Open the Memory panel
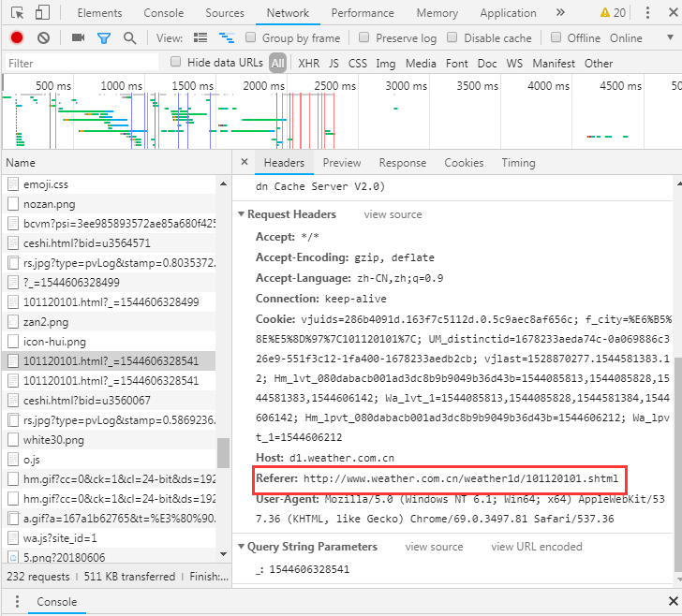This screenshot has height=616, width=682. (437, 13)
